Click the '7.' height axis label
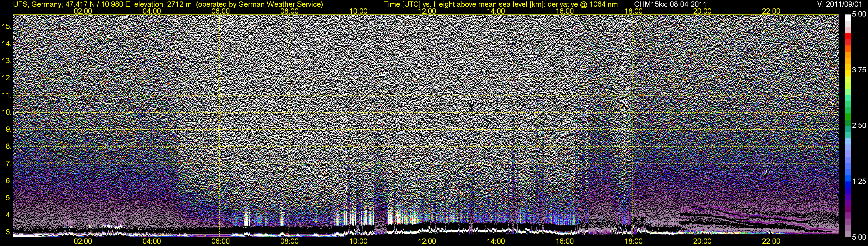 [8, 164]
